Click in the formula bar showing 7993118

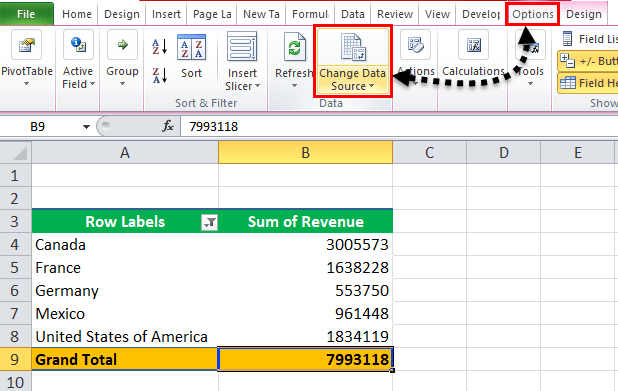click(398, 127)
